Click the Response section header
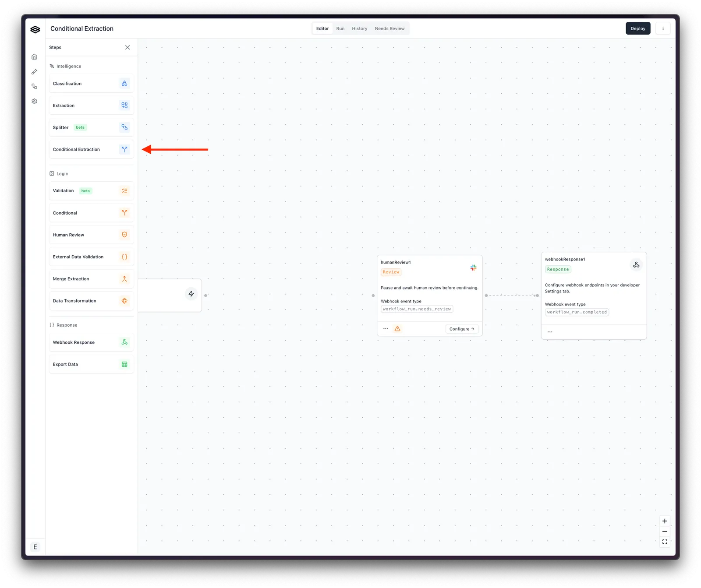This screenshot has width=701, height=588. point(63,325)
